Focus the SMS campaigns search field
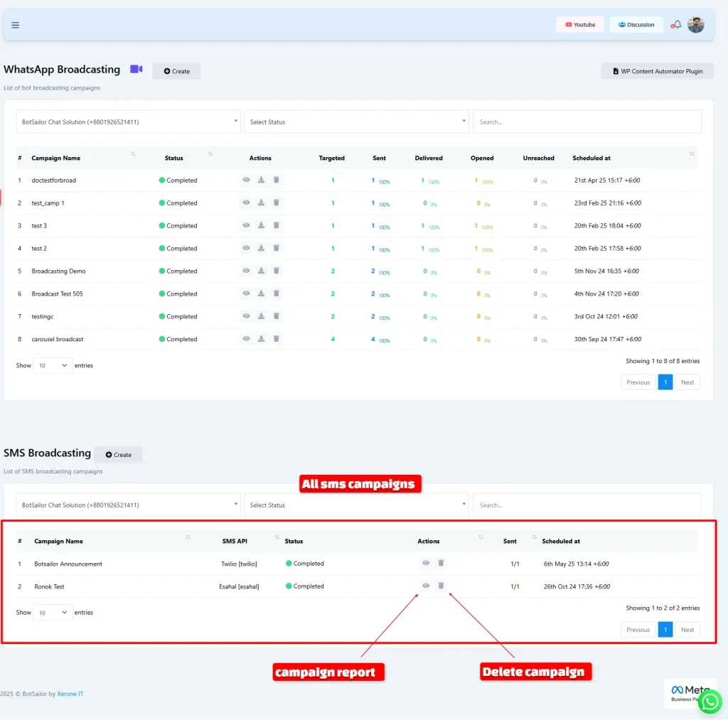This screenshot has width=728, height=720. click(x=587, y=505)
